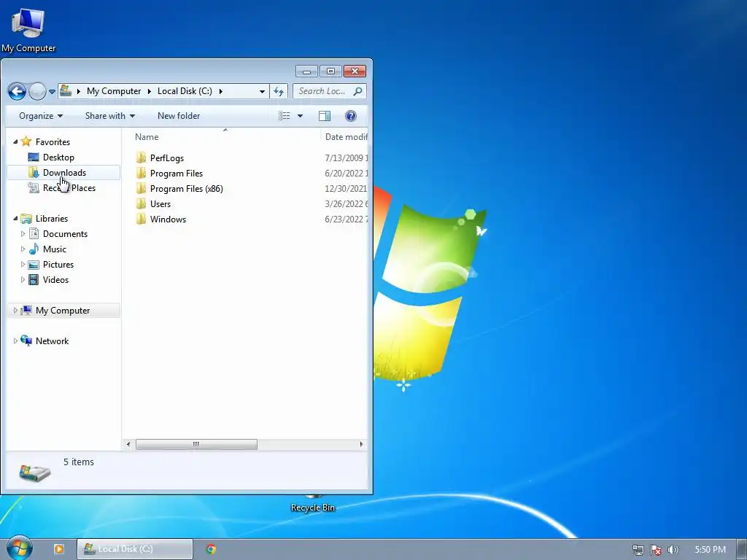Launch Chrome from the taskbar
This screenshot has width=747, height=560.
pos(211,549)
